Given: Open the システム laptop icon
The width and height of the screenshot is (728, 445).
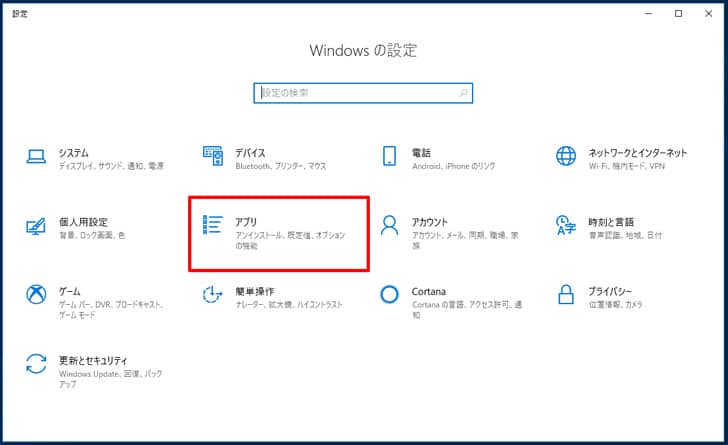Looking at the screenshot, I should (x=36, y=156).
